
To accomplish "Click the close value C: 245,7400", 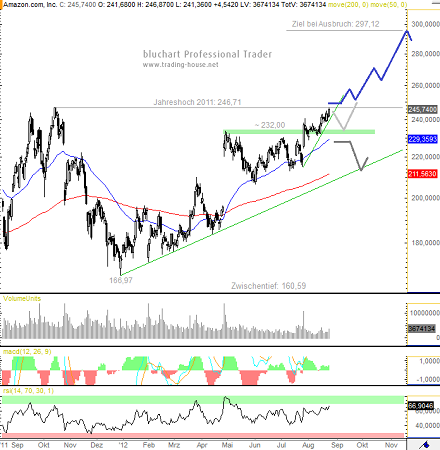I will [78, 5].
